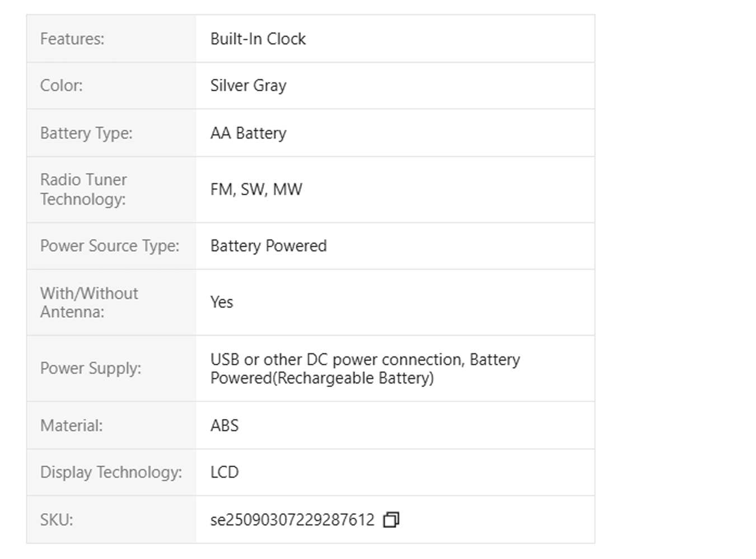Click the Material label
The height and width of the screenshot is (559, 756).
(72, 426)
